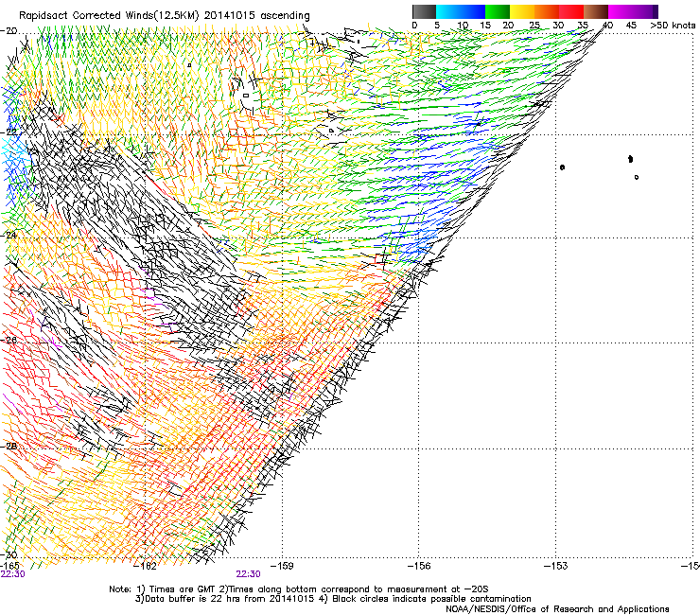Click the -22 latitude axis label
This screenshot has height=615, width=700.
click(x=9, y=132)
